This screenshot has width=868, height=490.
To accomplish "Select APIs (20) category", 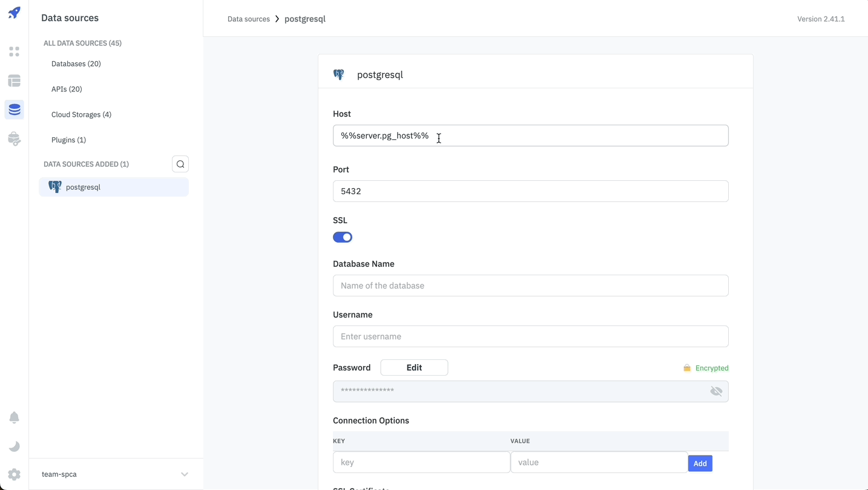I will point(67,89).
